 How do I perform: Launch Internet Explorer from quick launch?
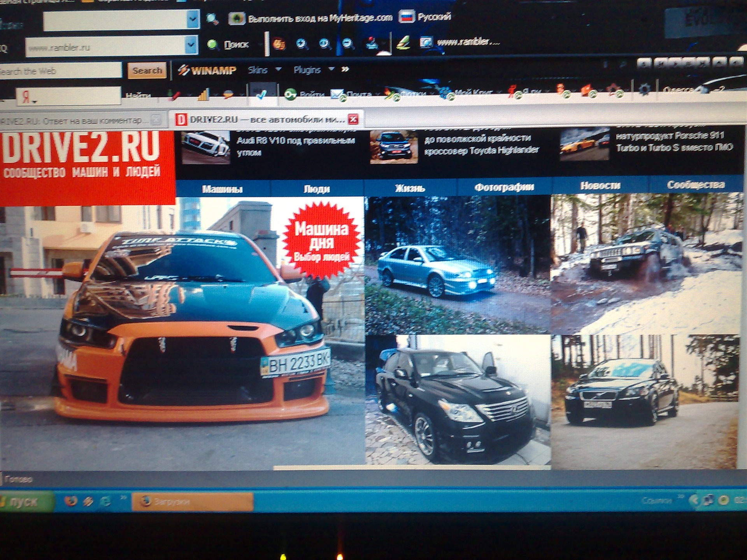pyautogui.click(x=105, y=501)
